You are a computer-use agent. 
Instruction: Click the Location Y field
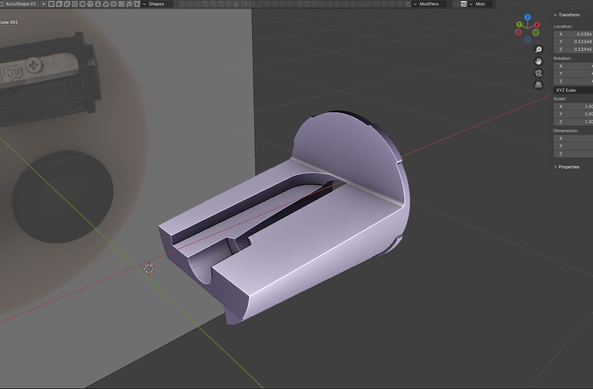(x=573, y=42)
